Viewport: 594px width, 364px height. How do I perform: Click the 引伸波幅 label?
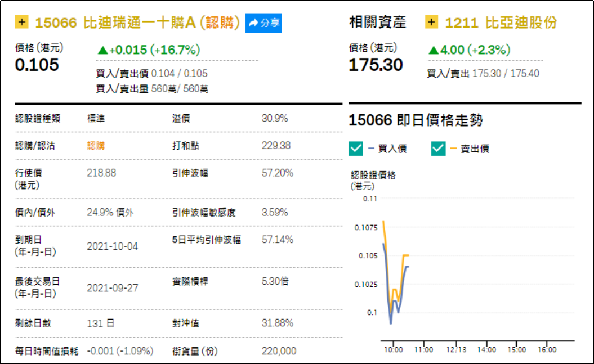click(190, 173)
